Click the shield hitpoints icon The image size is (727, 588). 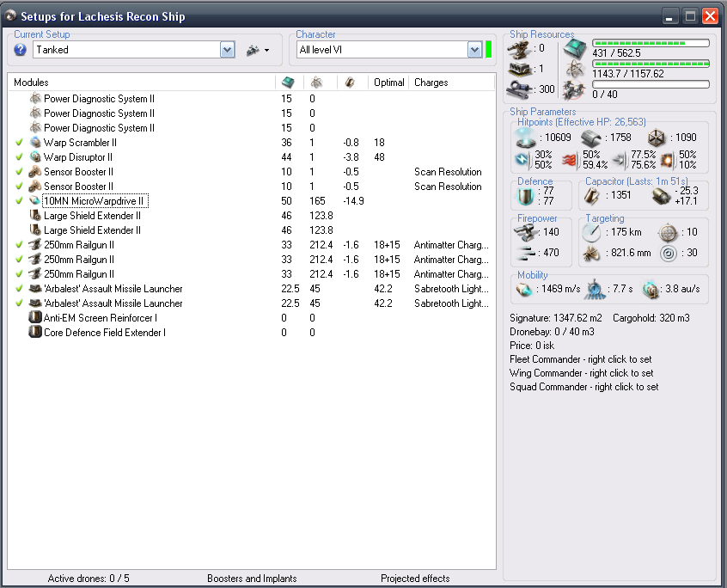526,138
